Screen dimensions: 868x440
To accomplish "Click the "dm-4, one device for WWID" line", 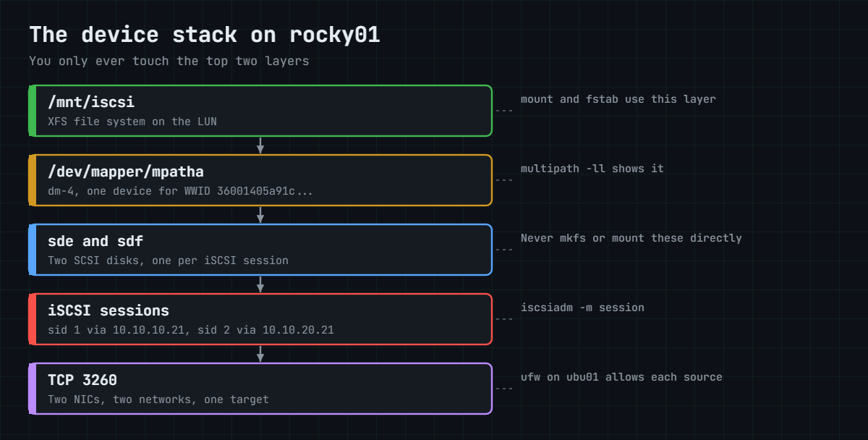I will coord(180,191).
